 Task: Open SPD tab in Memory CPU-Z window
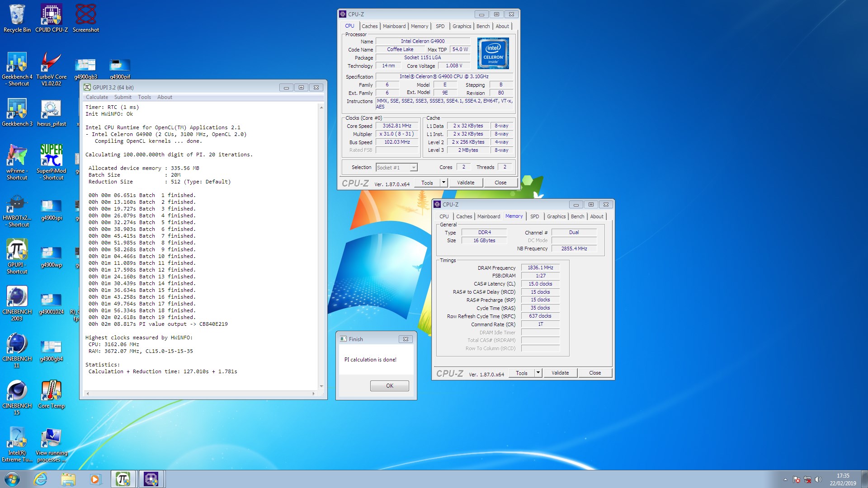tap(534, 216)
